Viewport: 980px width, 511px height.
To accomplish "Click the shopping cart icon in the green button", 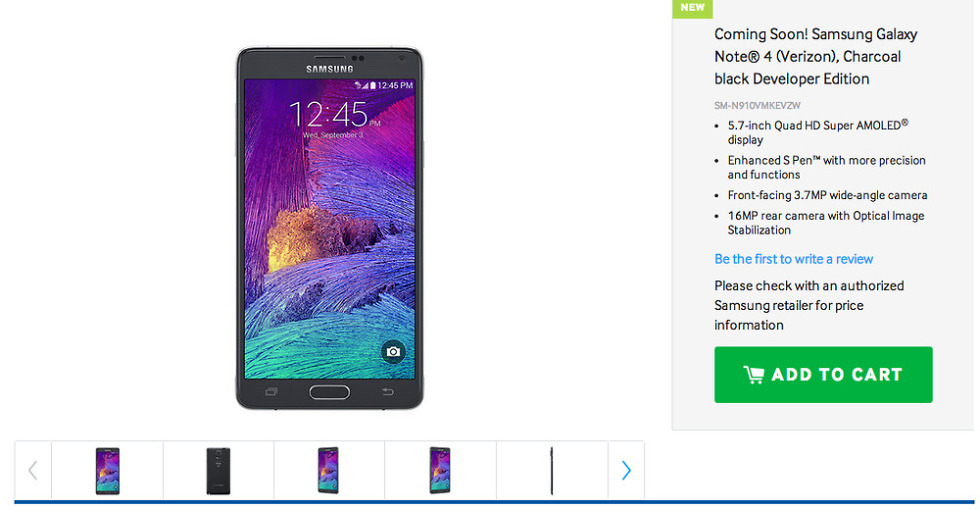I will [x=754, y=374].
